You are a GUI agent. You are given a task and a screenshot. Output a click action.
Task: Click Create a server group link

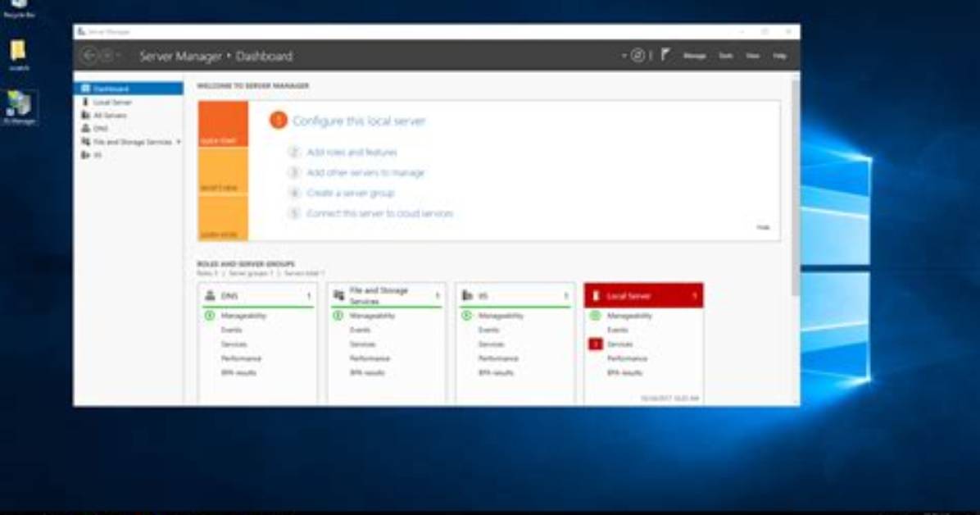[x=350, y=193]
